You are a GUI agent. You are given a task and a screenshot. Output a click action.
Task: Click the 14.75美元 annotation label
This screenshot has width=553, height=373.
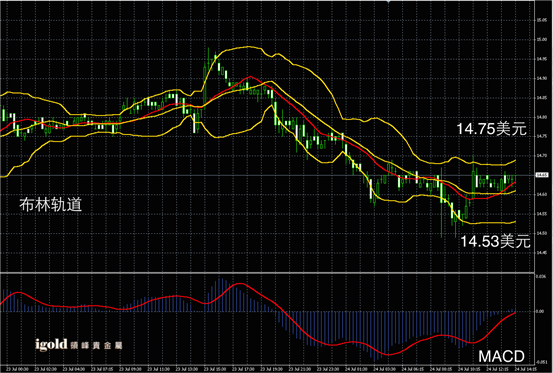click(491, 129)
